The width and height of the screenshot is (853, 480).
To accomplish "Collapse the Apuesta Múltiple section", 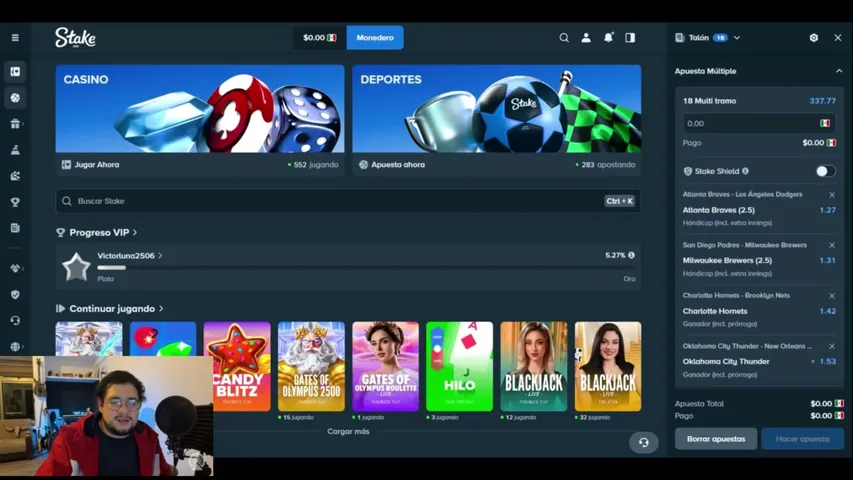I will click(x=839, y=71).
